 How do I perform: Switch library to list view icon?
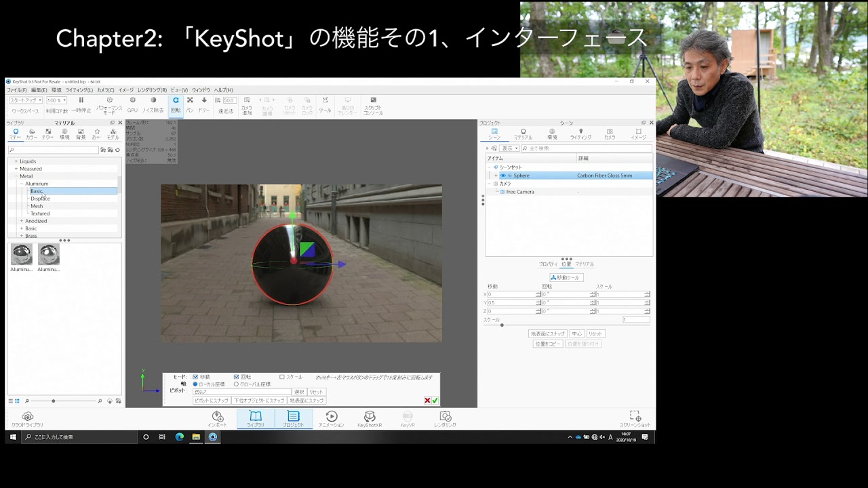point(11,401)
